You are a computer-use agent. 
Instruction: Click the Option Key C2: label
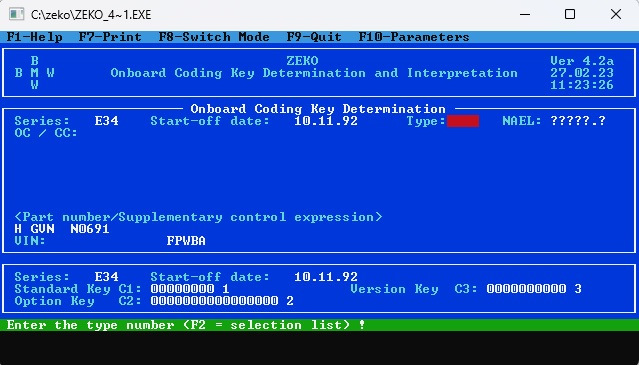coord(78,301)
